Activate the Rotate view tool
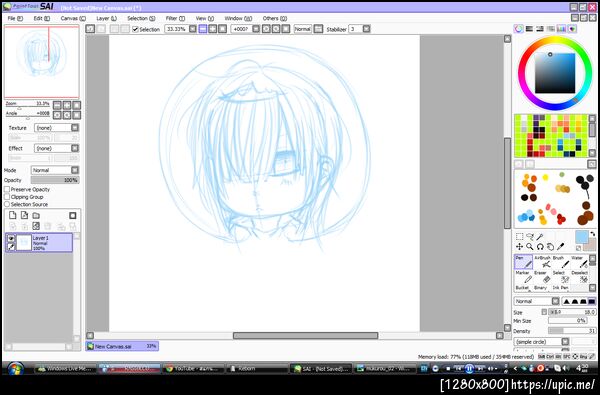Image resolution: width=600 pixels, height=395 pixels. 540,247
